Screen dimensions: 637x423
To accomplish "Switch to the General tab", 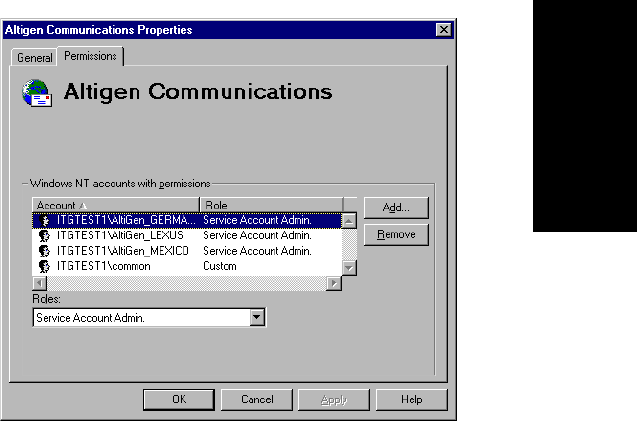I will click(35, 58).
